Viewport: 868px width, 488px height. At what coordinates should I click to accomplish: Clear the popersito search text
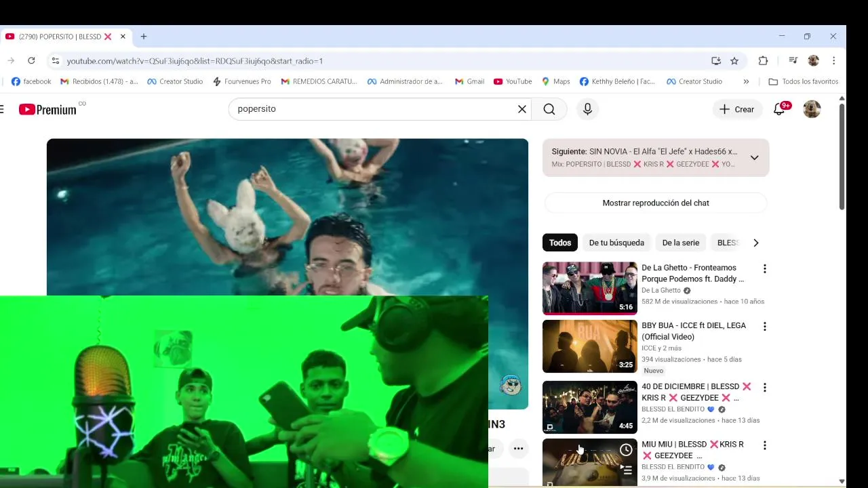pos(522,109)
